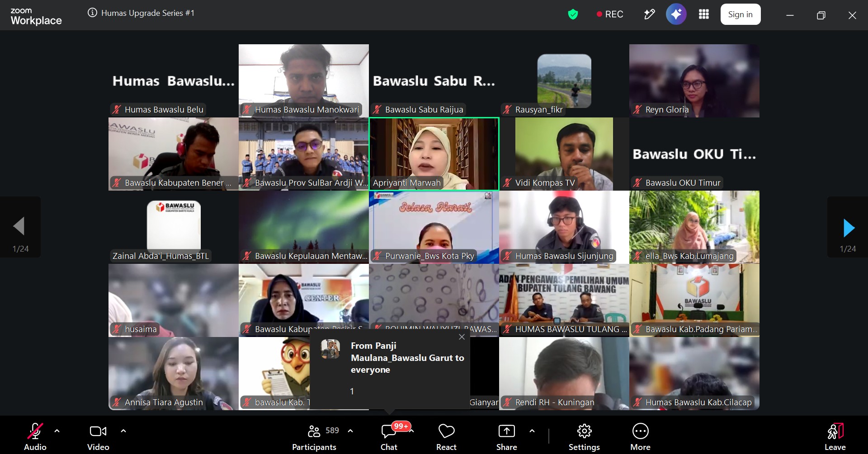The height and width of the screenshot is (454, 868).
Task: Click Bawaslu OKU Timur name label
Action: [x=683, y=183]
